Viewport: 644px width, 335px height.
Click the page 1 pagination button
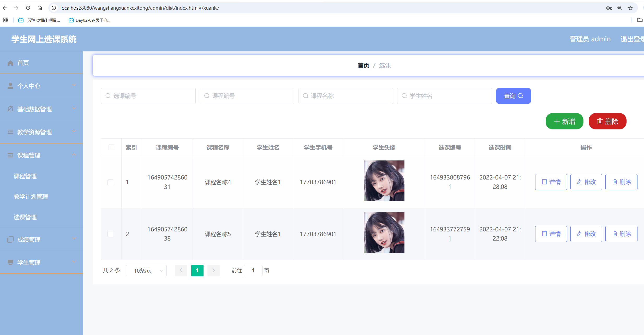pos(197,271)
